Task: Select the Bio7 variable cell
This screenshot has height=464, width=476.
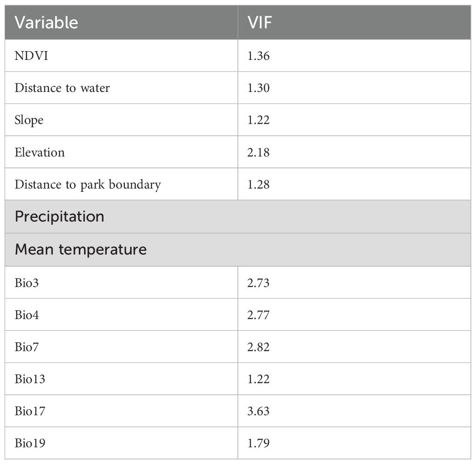Action: 26,346
